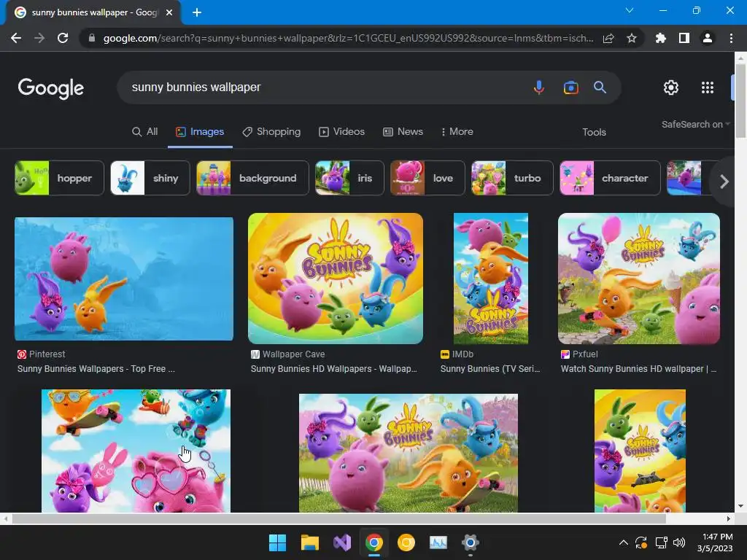Filter images by the background chip
Viewport: 747px width, 560px height.
[x=252, y=178]
